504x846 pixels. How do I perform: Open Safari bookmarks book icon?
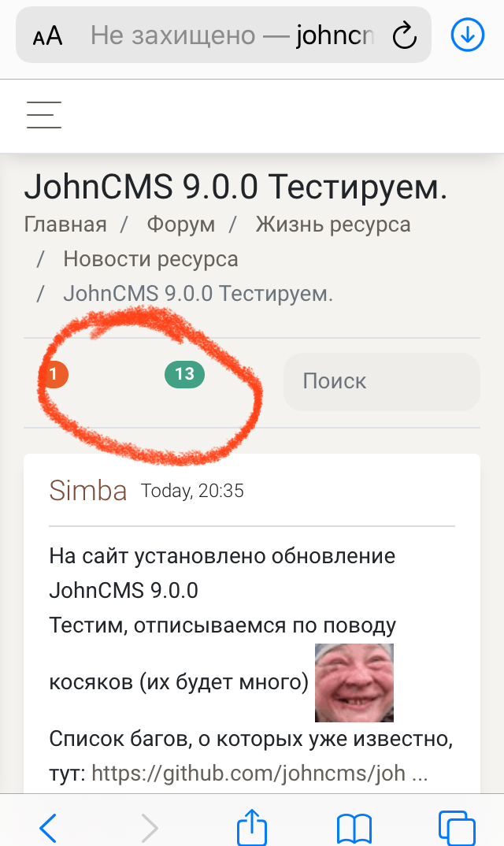(354, 828)
